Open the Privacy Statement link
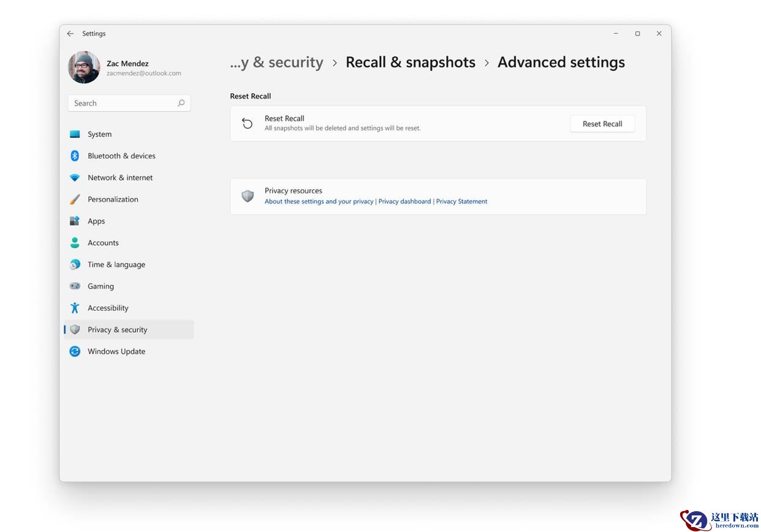 point(461,202)
